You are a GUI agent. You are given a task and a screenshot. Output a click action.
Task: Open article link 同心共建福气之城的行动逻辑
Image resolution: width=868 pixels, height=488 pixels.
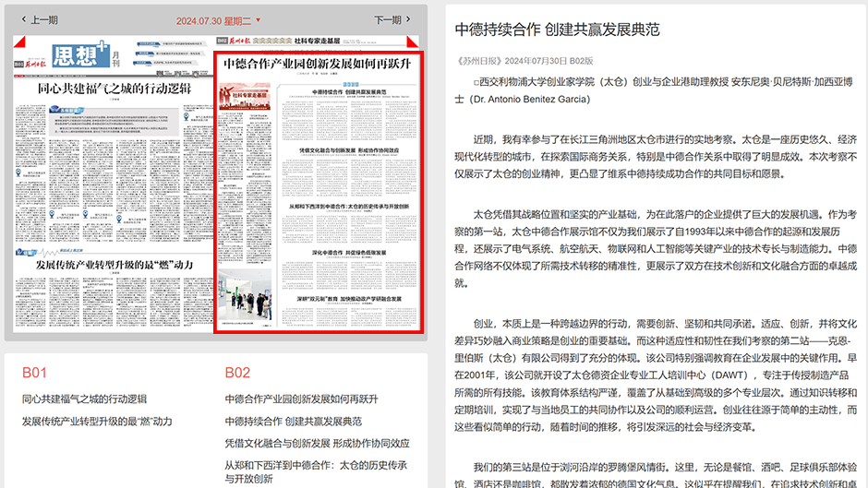point(84,399)
